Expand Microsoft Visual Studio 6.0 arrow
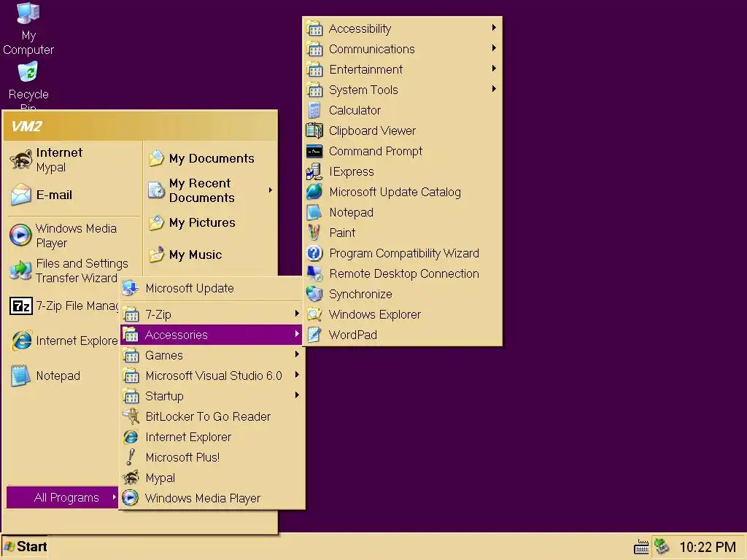 pos(297,375)
